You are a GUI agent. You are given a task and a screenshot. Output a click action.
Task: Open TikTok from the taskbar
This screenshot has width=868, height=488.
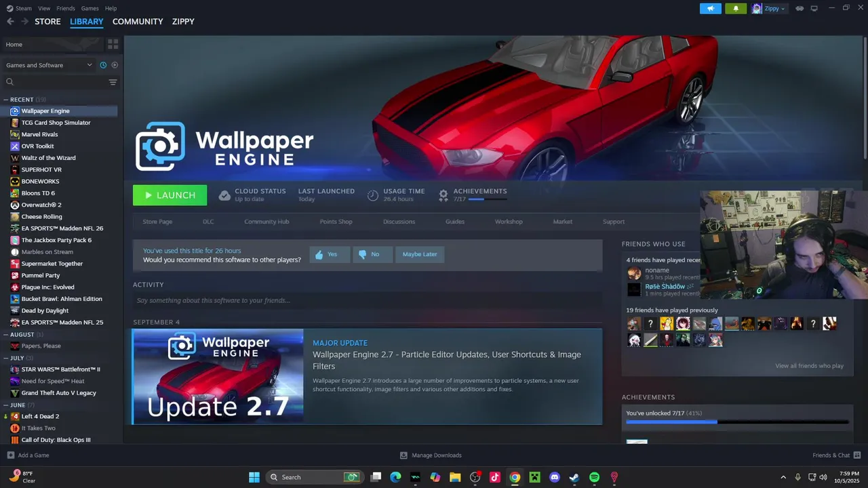click(x=495, y=477)
